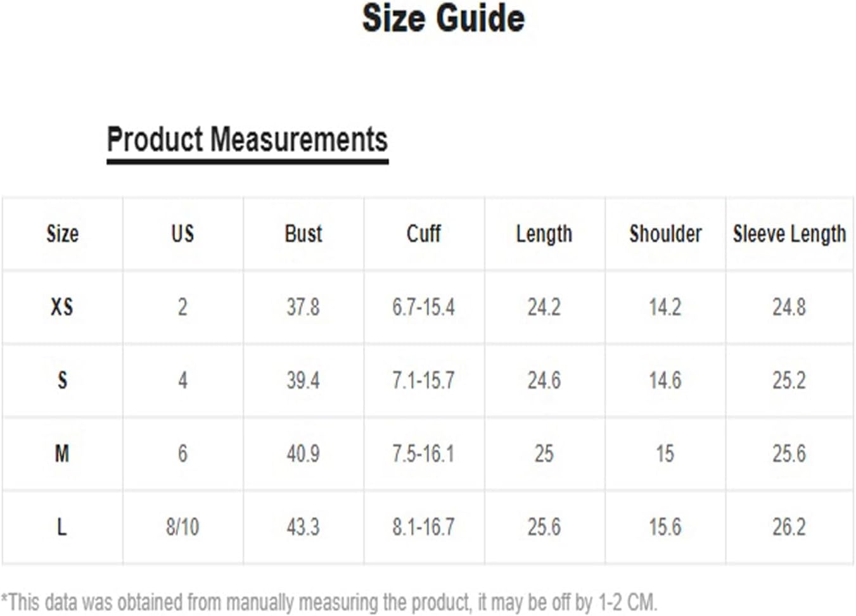The height and width of the screenshot is (616, 856).
Task: Click the Size column header
Action: [x=62, y=234]
